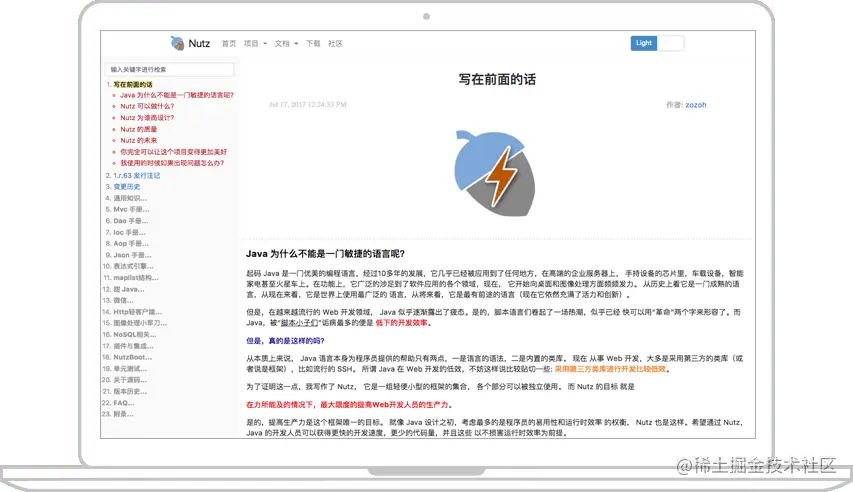Jump to Nutz 的未来 section
The width and height of the screenshot is (853, 492).
pos(139,140)
